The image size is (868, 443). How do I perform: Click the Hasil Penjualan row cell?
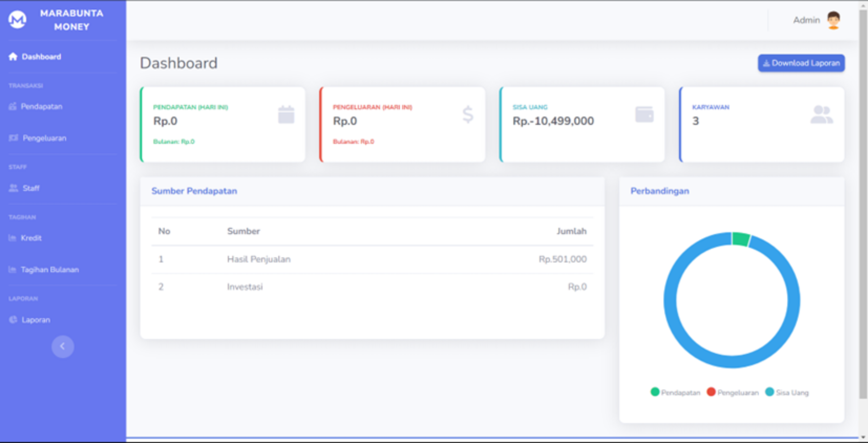tap(259, 259)
